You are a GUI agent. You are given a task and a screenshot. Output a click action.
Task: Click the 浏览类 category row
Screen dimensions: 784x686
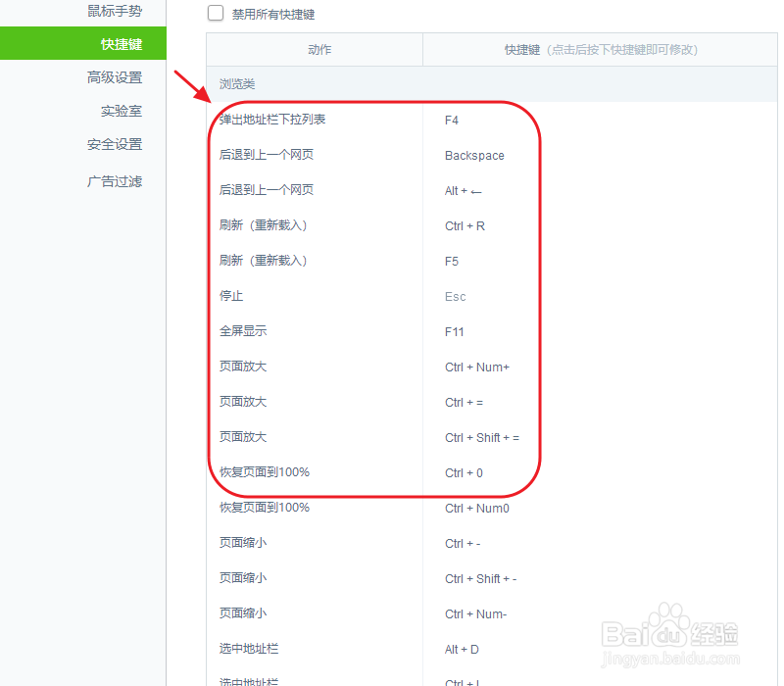[x=492, y=84]
